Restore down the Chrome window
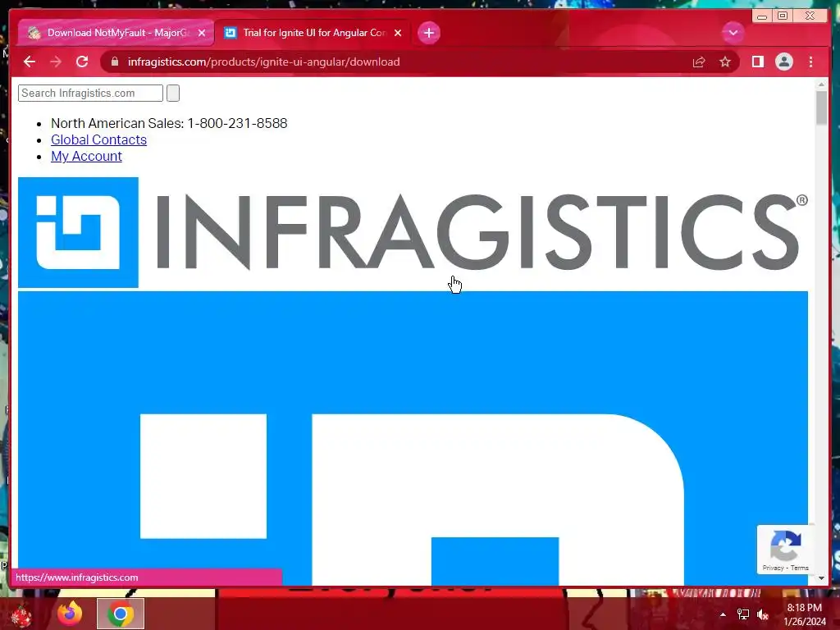 tap(783, 16)
